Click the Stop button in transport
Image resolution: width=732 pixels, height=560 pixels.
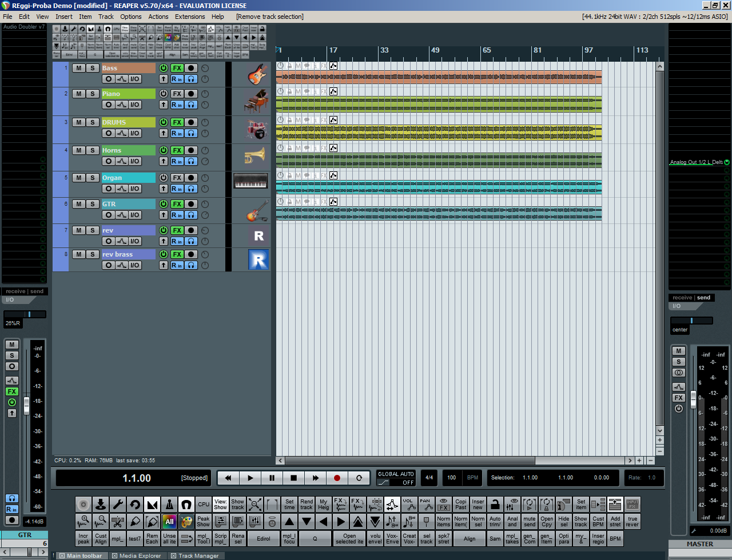coord(293,478)
